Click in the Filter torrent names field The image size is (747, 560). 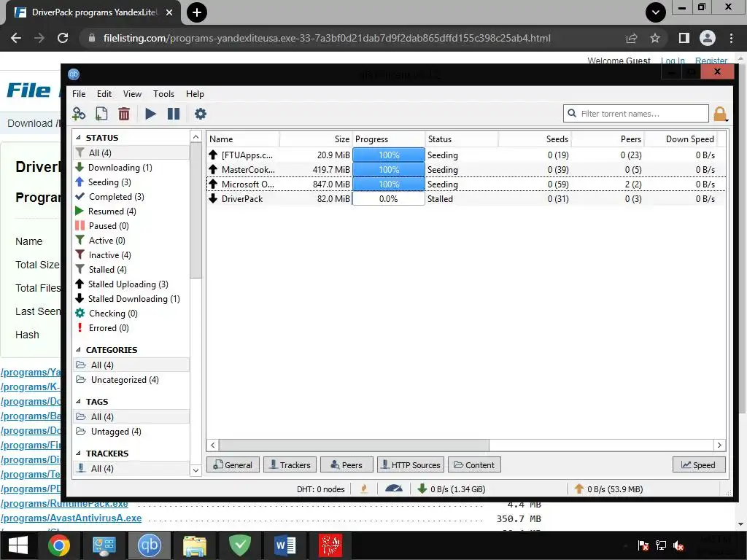click(x=635, y=114)
